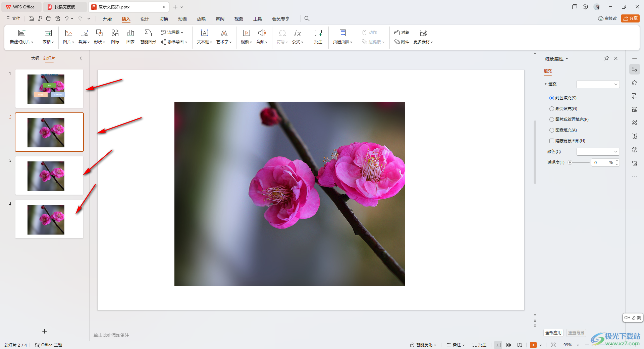Insert an Attachment (附件)
Screen dimensions: 644x349
(x=402, y=42)
